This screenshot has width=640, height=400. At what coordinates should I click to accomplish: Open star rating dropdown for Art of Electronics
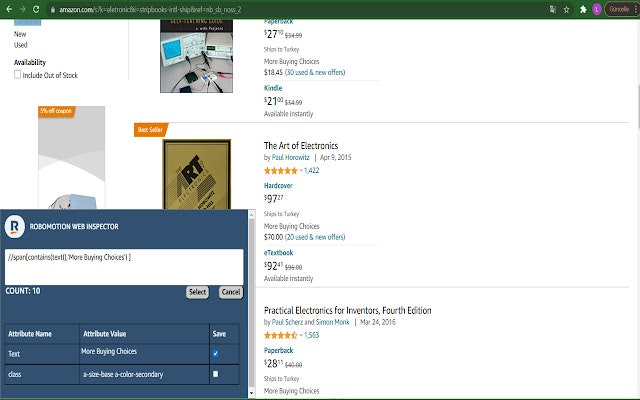pyautogui.click(x=301, y=171)
